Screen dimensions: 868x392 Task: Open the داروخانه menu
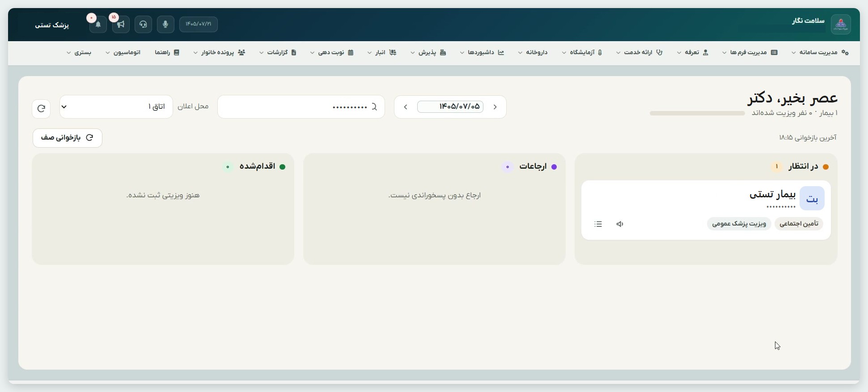tap(533, 52)
